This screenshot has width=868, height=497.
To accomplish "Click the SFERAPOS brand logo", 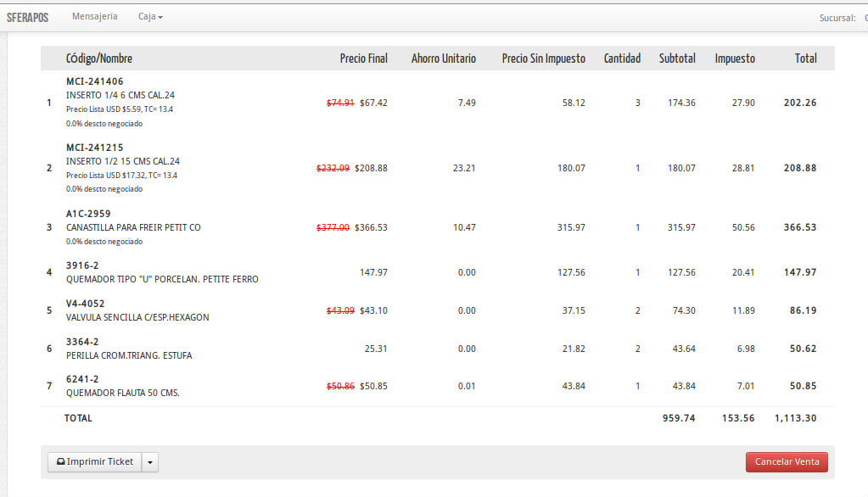I will coord(27,17).
